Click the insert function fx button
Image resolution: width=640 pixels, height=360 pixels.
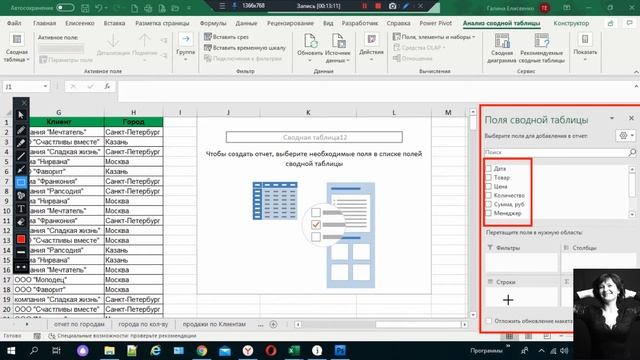tap(107, 87)
